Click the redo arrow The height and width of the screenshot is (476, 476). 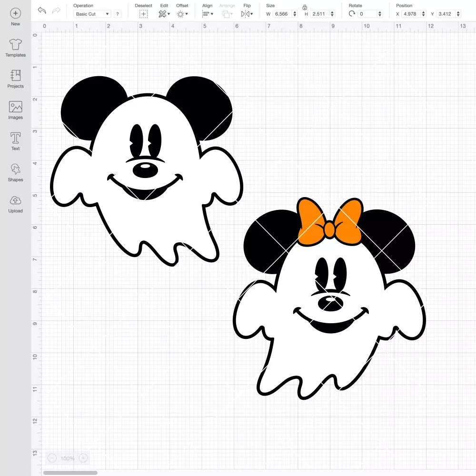(56, 10)
